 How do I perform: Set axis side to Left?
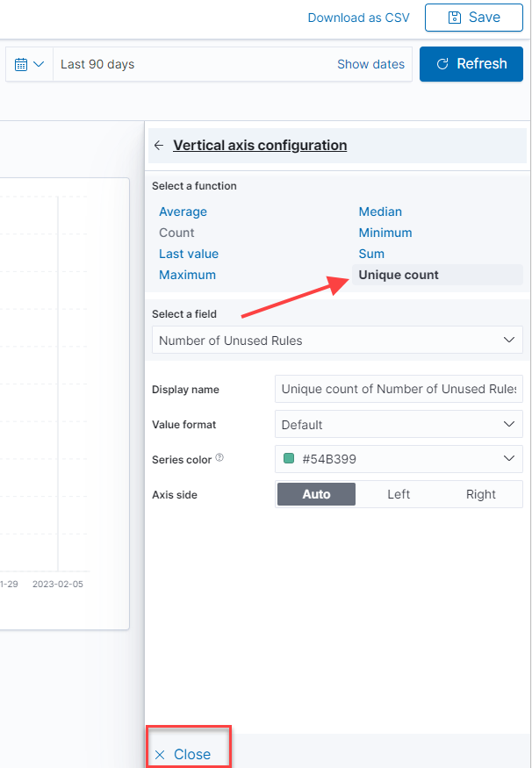pyautogui.click(x=399, y=494)
